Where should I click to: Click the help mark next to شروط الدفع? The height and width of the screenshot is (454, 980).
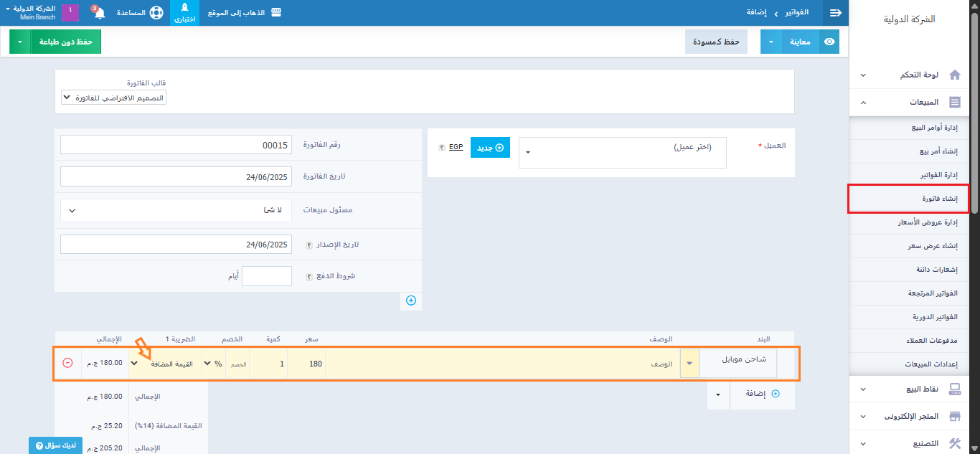point(309,276)
